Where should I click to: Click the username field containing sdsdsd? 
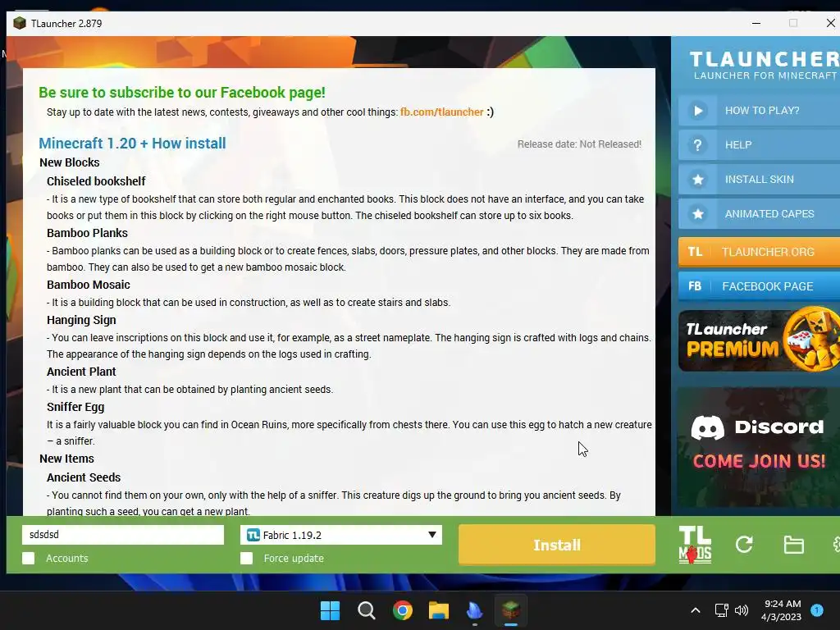[x=123, y=535]
